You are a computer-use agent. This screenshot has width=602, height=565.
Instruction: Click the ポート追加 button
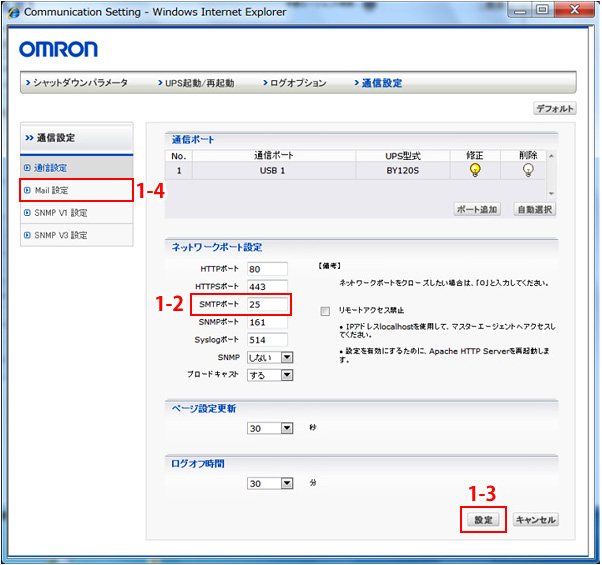coord(478,210)
